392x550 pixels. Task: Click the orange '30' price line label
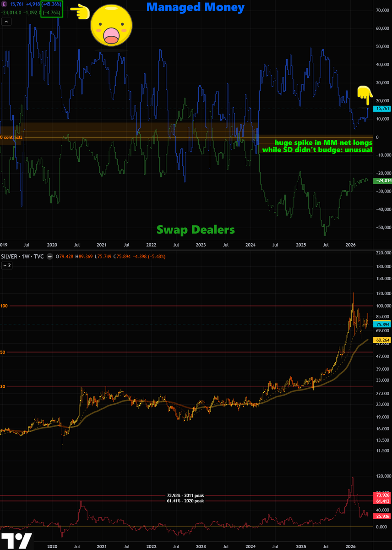pos(3,386)
